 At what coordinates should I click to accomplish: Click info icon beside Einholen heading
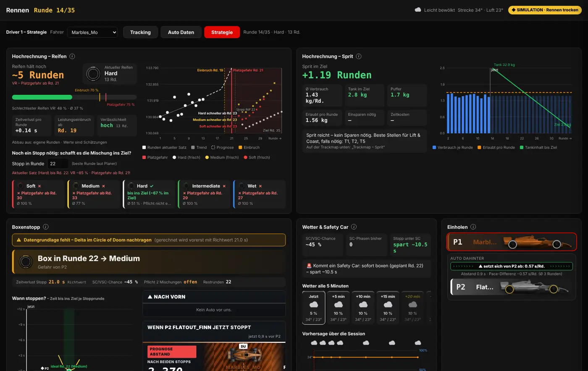473,227
